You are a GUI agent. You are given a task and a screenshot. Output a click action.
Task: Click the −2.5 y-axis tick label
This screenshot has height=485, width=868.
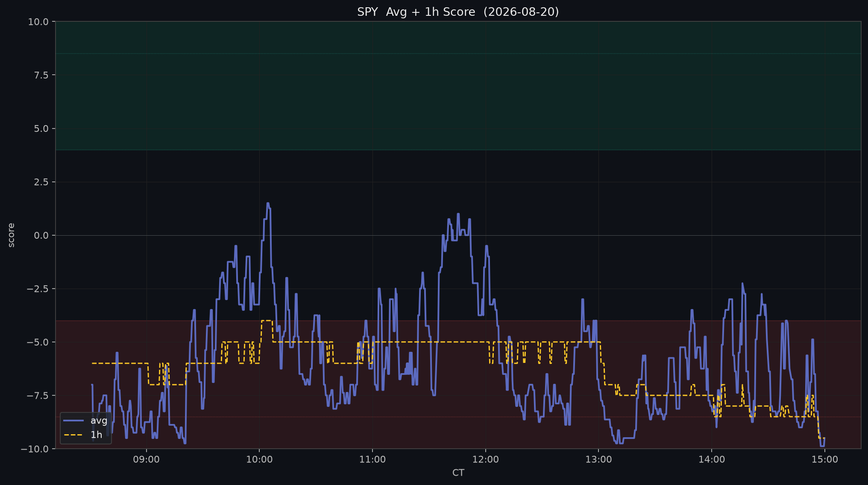[38, 289]
